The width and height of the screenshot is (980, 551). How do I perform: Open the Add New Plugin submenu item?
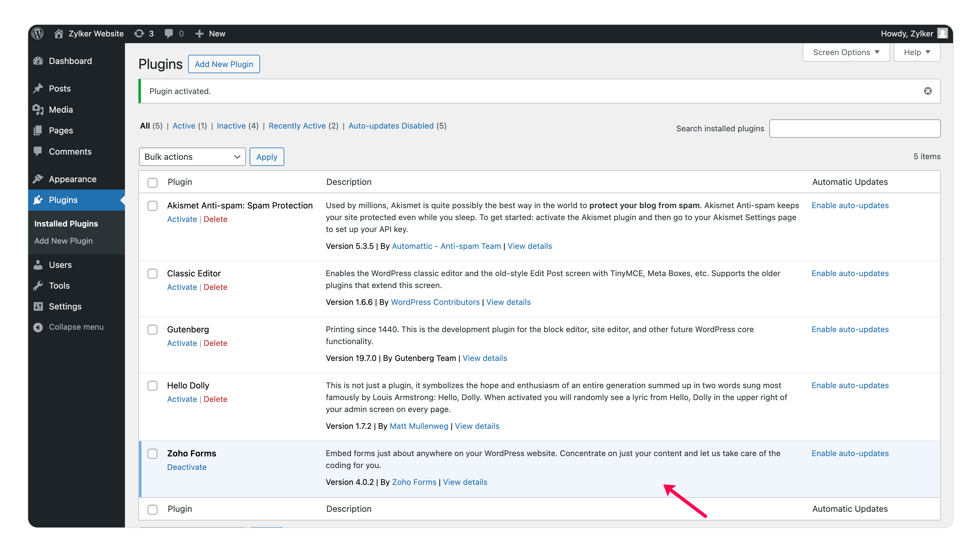point(63,241)
